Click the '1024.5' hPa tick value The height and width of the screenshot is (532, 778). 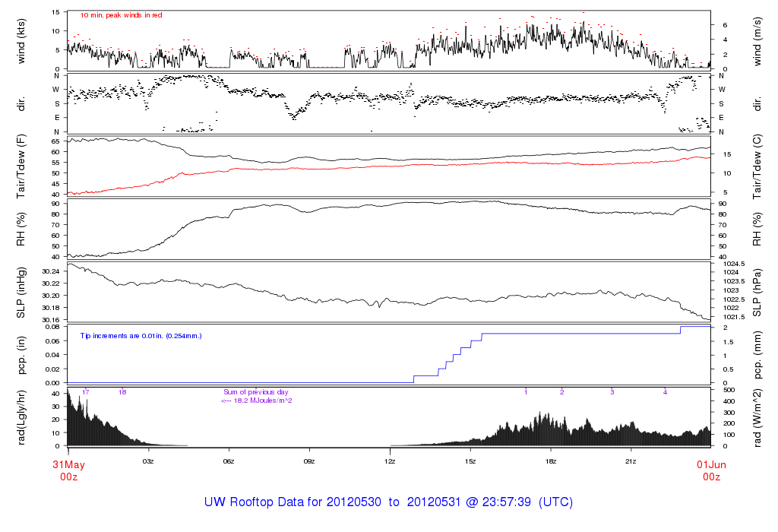click(x=734, y=264)
